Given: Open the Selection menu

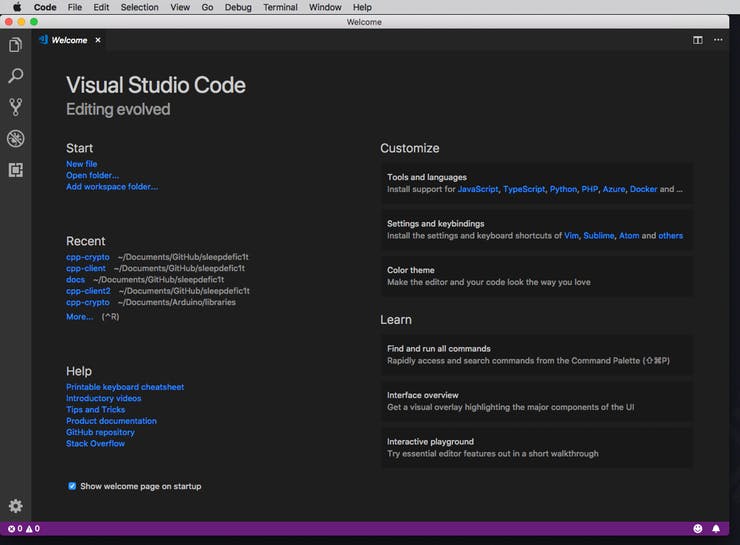Looking at the screenshot, I should point(139,7).
